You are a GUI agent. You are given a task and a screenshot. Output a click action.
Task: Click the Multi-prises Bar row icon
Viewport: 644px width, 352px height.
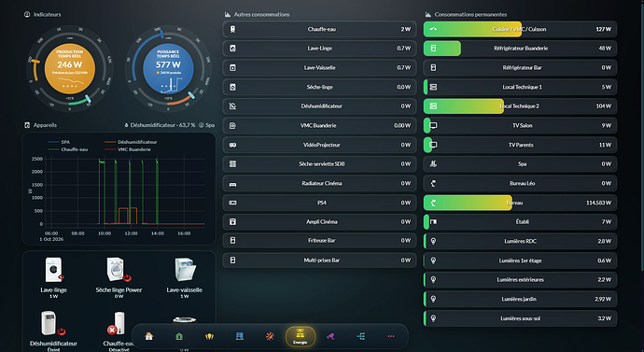(233, 260)
